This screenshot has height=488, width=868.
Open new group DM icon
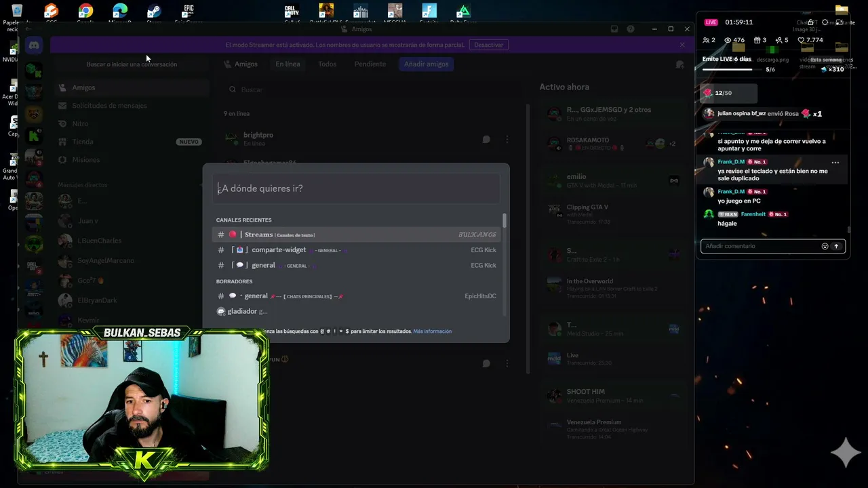(x=679, y=64)
